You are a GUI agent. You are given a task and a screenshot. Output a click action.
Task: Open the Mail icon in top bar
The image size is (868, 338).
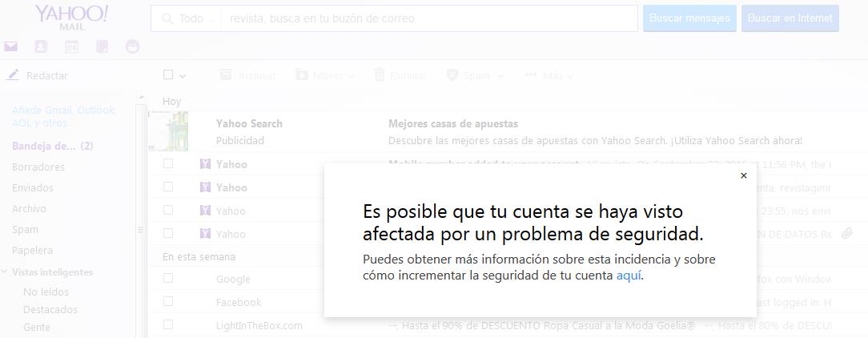(10, 46)
